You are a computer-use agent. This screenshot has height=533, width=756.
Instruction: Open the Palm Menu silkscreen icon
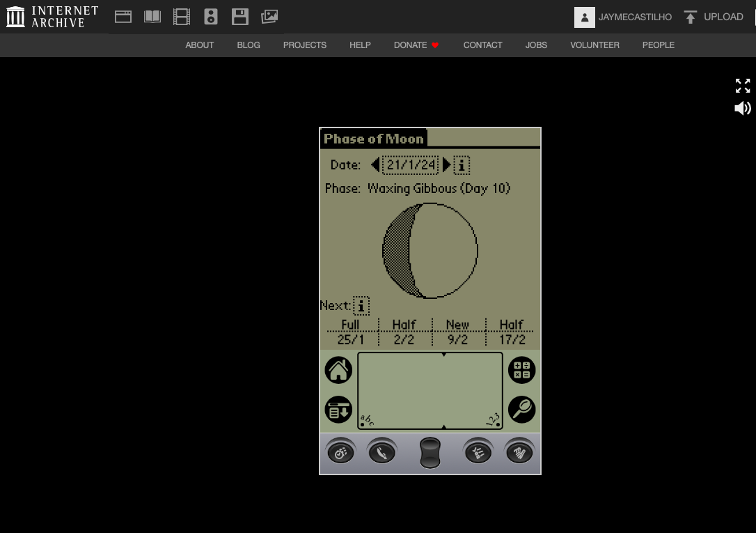point(338,410)
